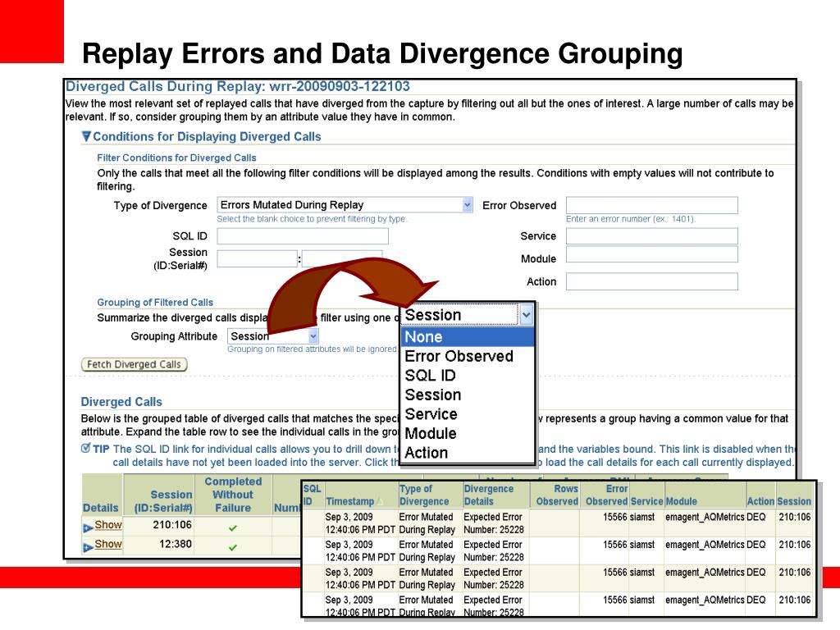Image resolution: width=840 pixels, height=630 pixels.
Task: Click green checkmark in row 12:380
Action: coord(232,547)
